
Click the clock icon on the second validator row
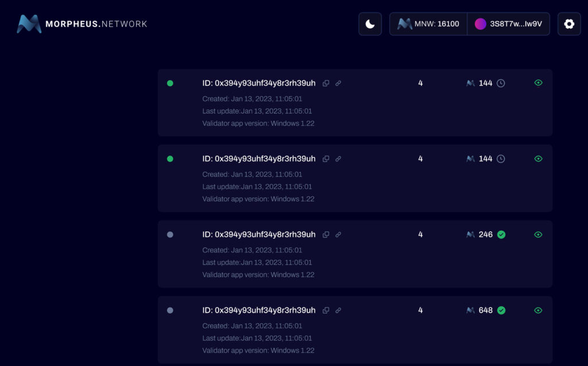[501, 158]
